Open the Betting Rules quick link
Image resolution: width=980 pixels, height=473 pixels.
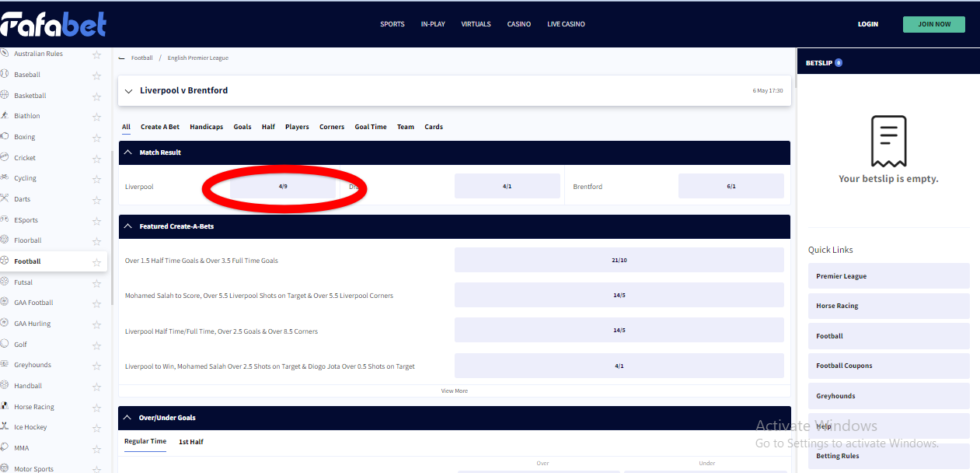click(x=889, y=456)
